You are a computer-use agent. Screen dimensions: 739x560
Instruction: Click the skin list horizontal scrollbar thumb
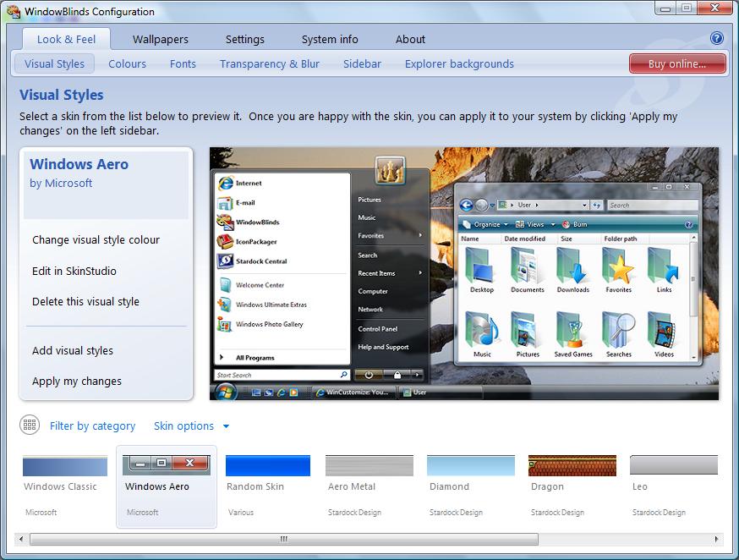(284, 539)
